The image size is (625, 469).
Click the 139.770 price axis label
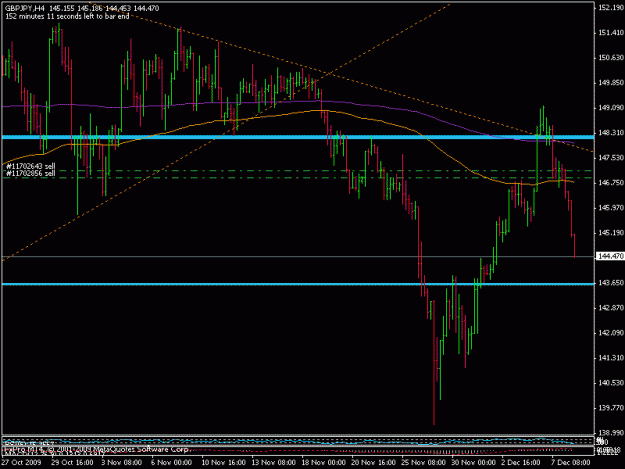point(611,408)
